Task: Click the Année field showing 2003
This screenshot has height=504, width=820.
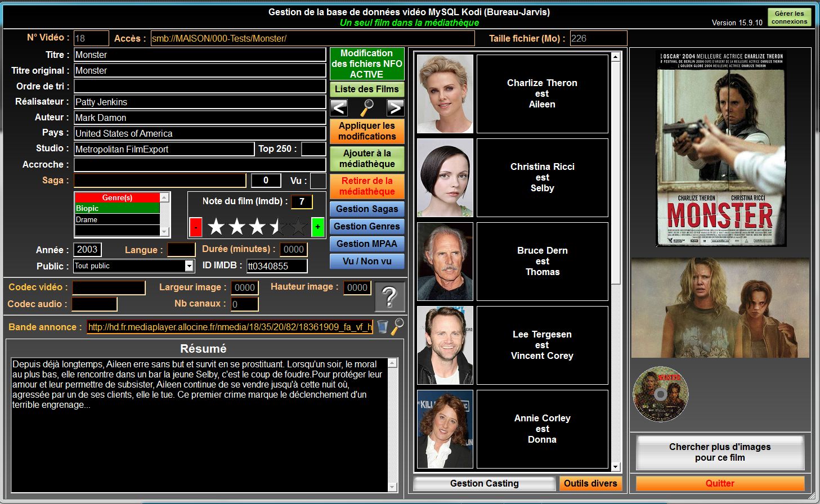Action: (x=87, y=250)
